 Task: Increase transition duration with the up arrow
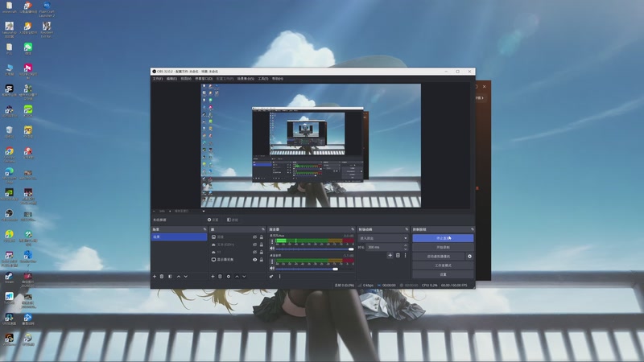[x=406, y=245]
